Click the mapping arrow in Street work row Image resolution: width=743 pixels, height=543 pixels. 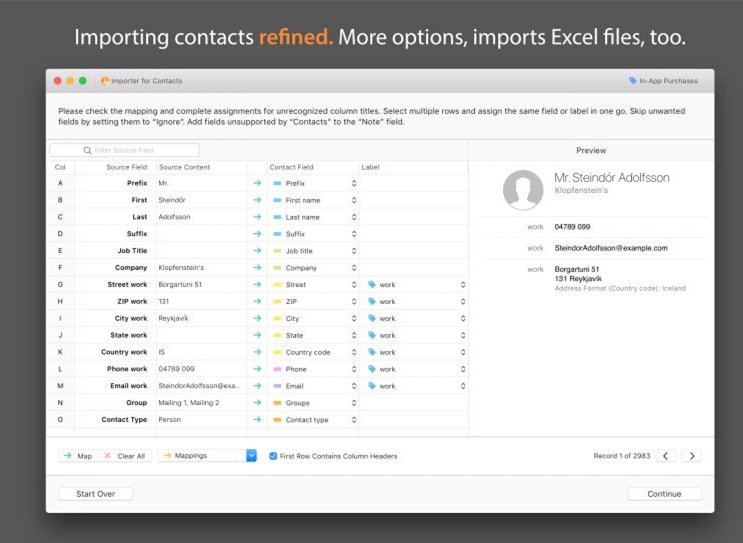click(x=257, y=284)
